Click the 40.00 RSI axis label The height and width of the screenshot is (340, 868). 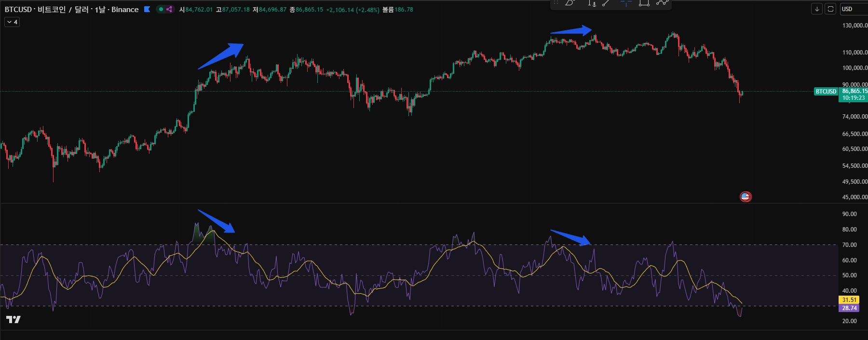point(849,291)
